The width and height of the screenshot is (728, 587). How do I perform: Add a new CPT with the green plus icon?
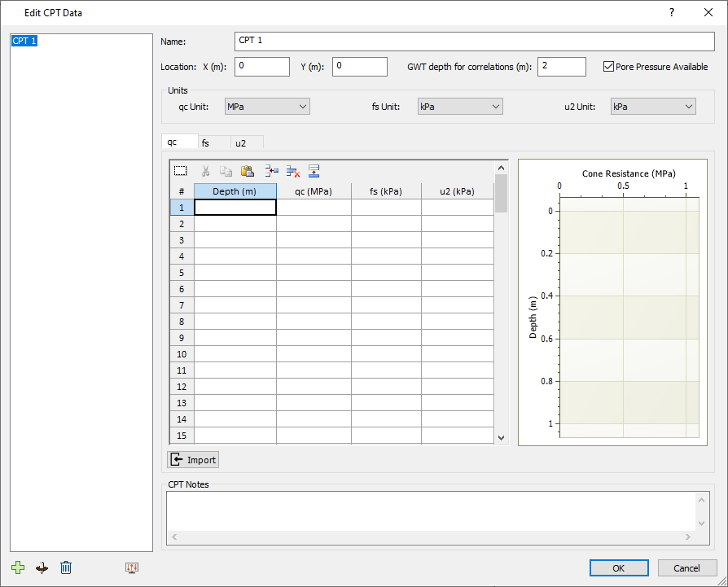pos(18,567)
